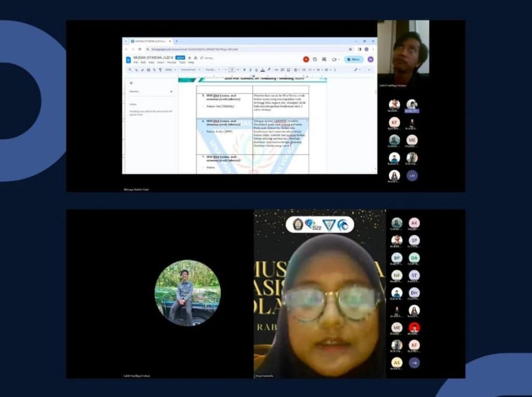Click the Google Docs home icon
Image resolution: width=532 pixels, height=397 pixels.
tap(128, 60)
